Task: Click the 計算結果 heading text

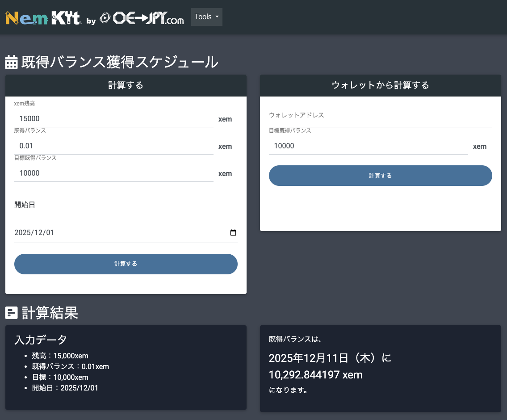Action: pos(50,313)
